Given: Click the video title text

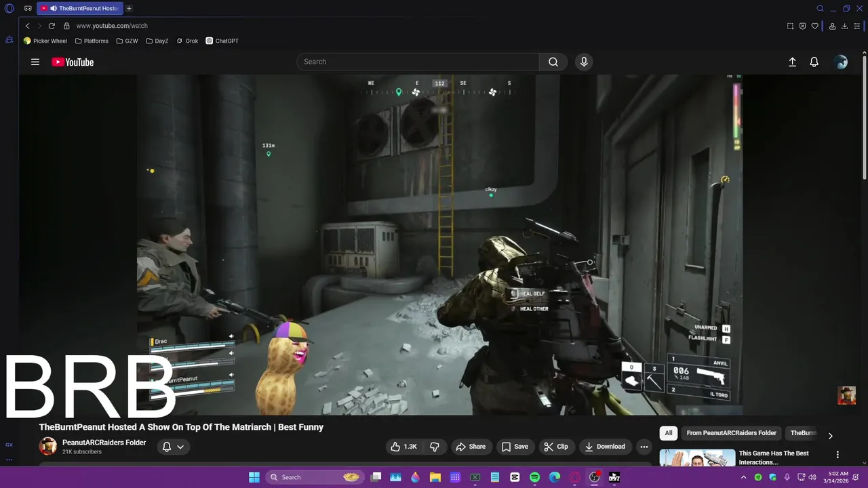Looking at the screenshot, I should [x=181, y=427].
